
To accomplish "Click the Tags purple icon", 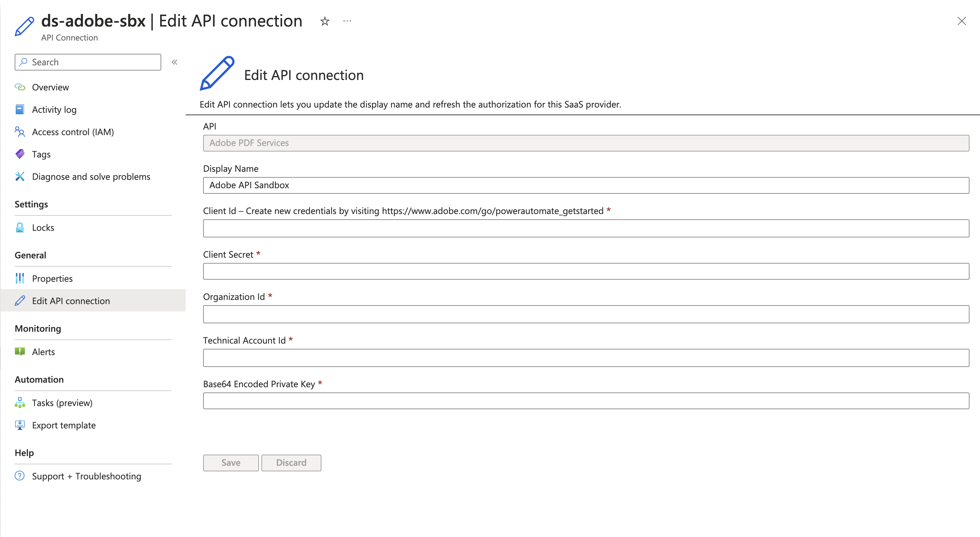I will (x=20, y=154).
